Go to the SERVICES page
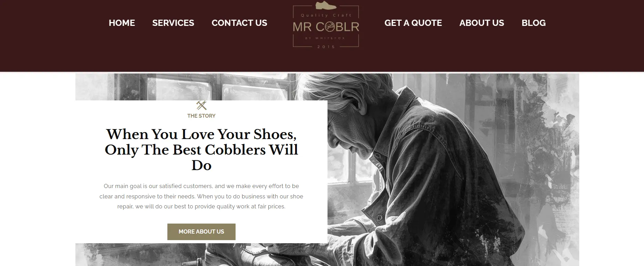This screenshot has height=266, width=644. point(173,23)
